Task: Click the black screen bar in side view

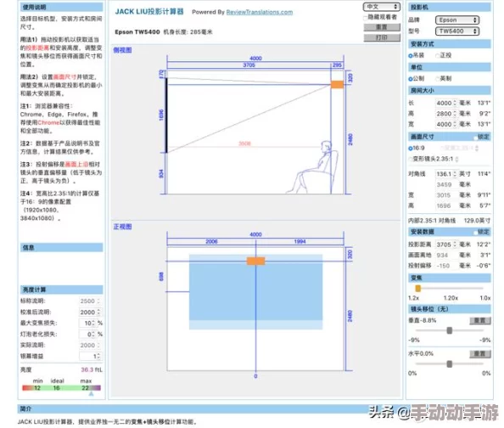Action: (166, 115)
